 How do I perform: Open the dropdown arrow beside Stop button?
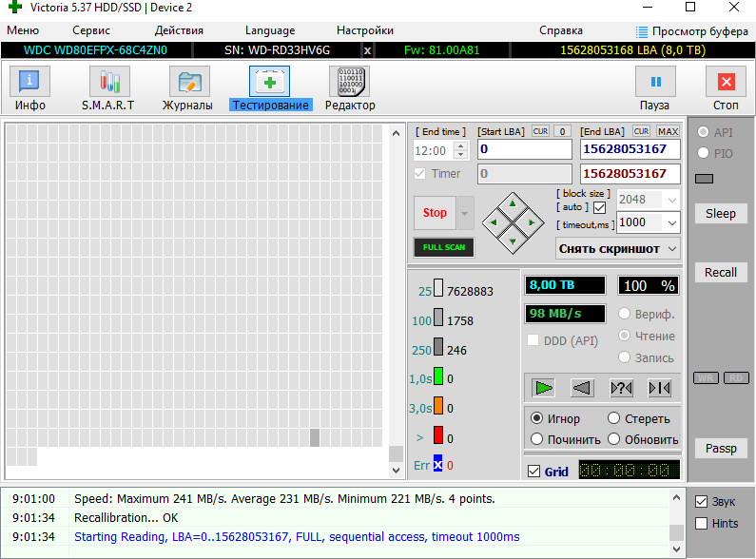465,213
